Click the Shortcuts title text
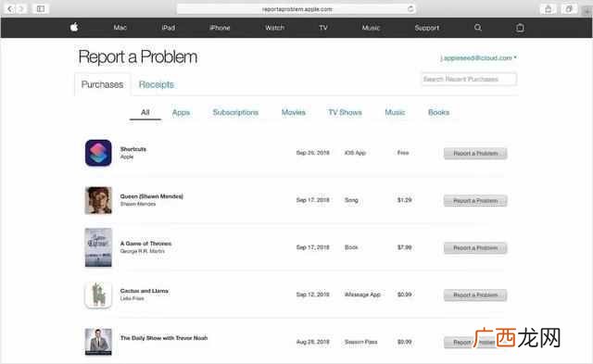This screenshot has height=364, width=593. (x=133, y=149)
